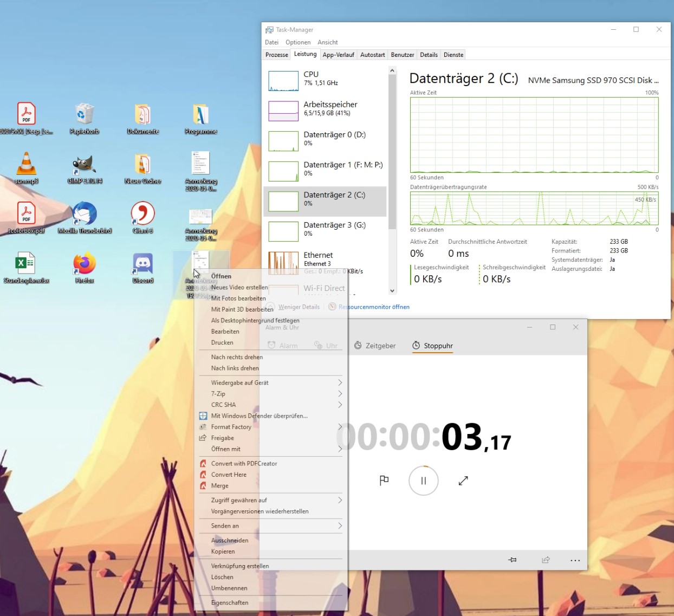Select the Discord desktop shortcut
The height and width of the screenshot is (616, 674).
point(143,268)
